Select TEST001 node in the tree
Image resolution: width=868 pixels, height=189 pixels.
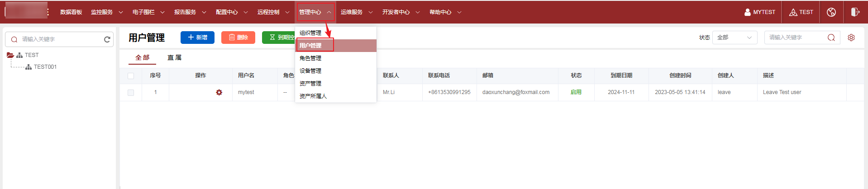tap(45, 67)
